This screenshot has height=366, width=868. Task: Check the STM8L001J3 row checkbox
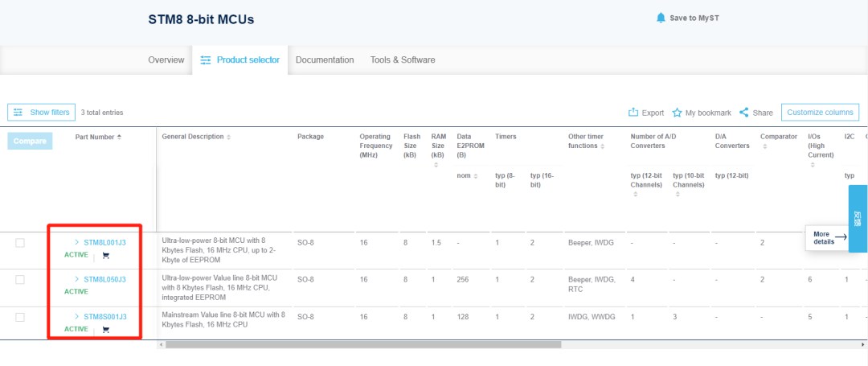point(20,242)
